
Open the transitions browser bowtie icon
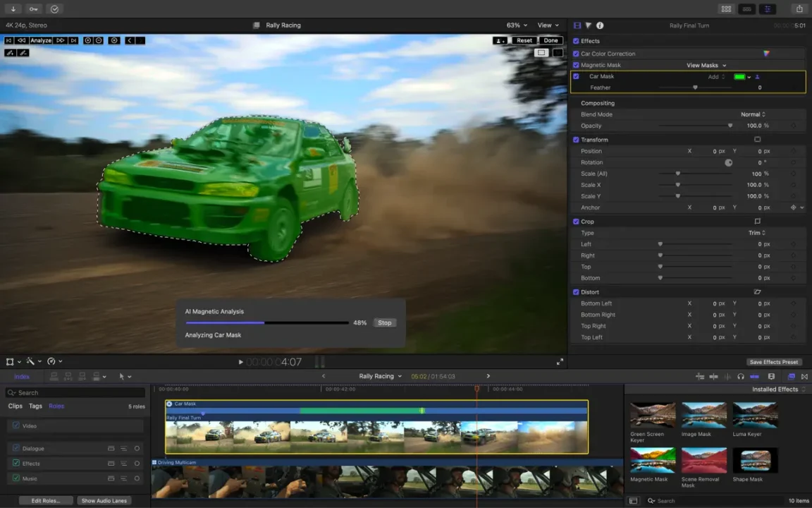pos(804,376)
